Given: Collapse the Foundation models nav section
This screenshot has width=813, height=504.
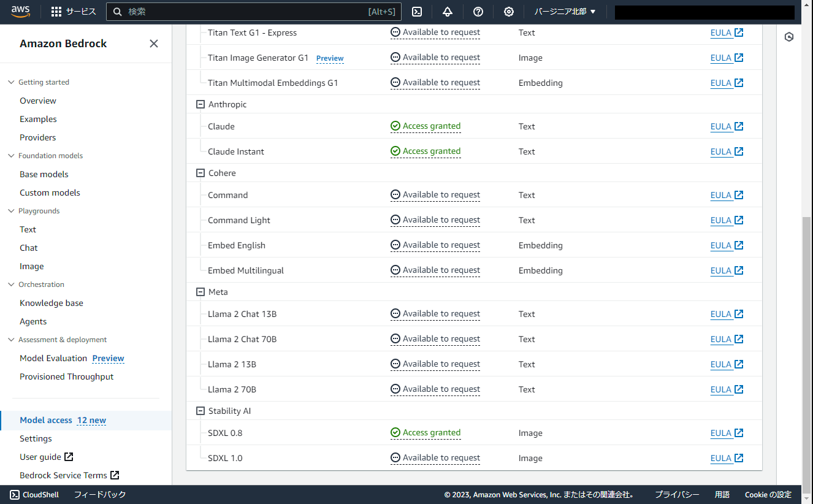Looking at the screenshot, I should [11, 156].
